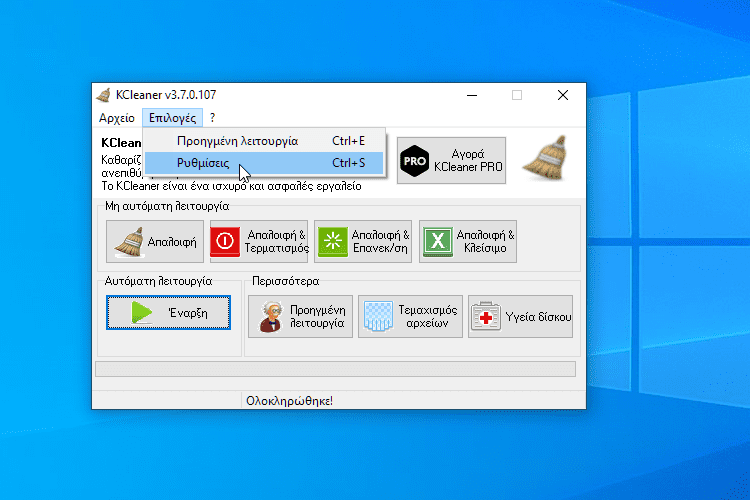Screen dimensions: 750x500
Task: Click the Ctrl+E shortcut label
Action: click(348, 141)
